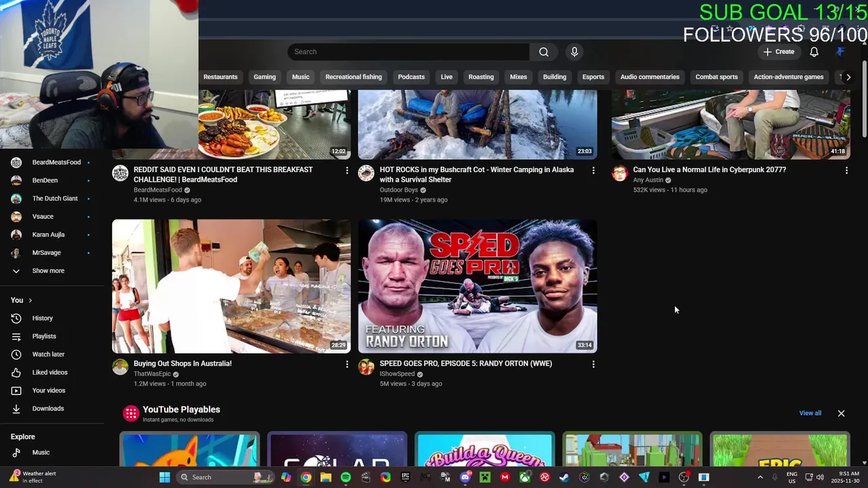Open Your videos from sidebar
The width and height of the screenshot is (868, 488).
[52, 390]
